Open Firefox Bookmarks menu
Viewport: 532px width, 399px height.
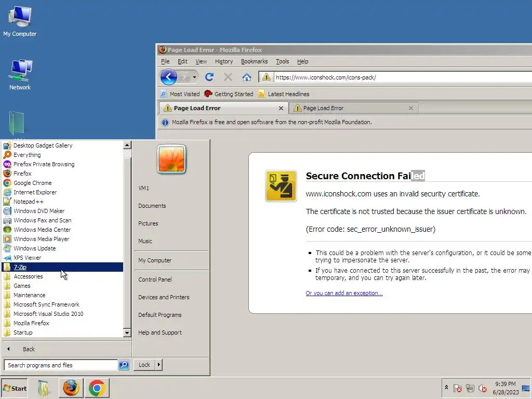[254, 61]
